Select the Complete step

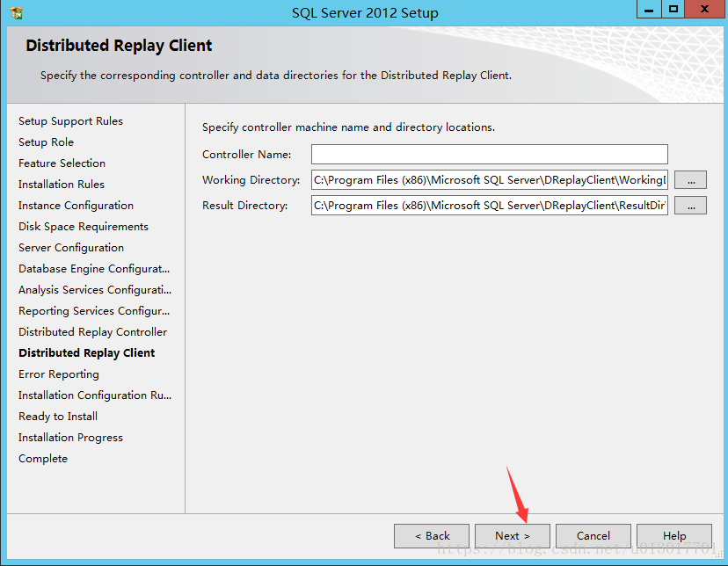(43, 459)
